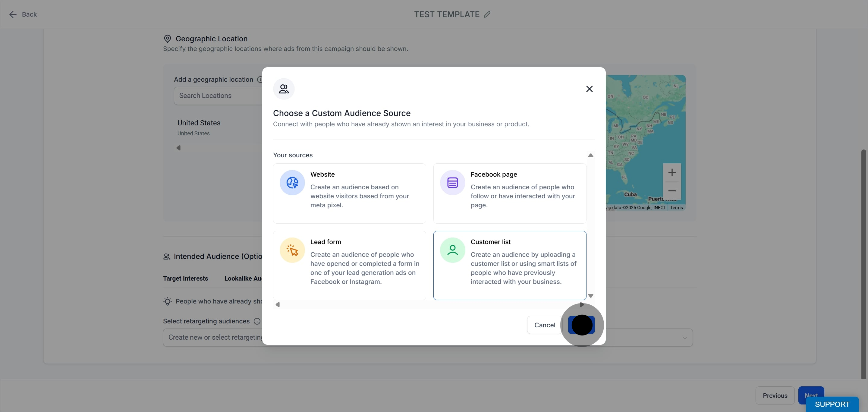The width and height of the screenshot is (868, 412).
Task: Open the map Terms link
Action: (x=676, y=208)
